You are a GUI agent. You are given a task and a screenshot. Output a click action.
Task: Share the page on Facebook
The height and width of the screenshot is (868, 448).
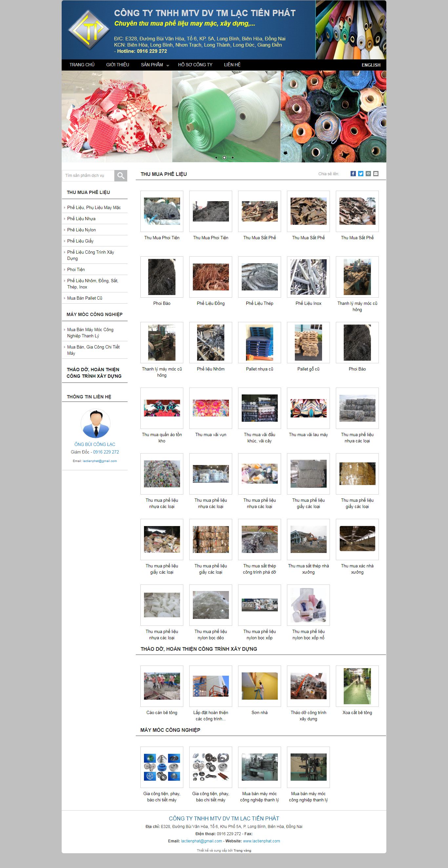pos(353,174)
